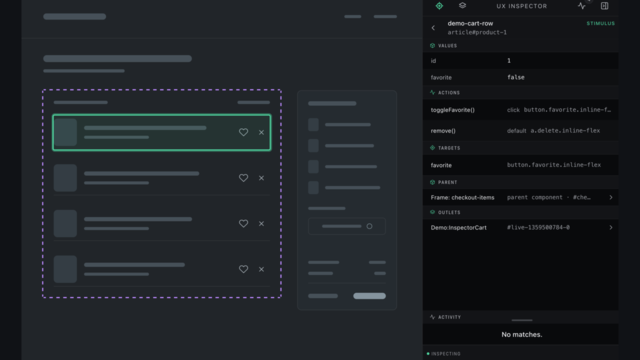
Task: Click the TARGETS section diamond icon
Action: click(433, 148)
